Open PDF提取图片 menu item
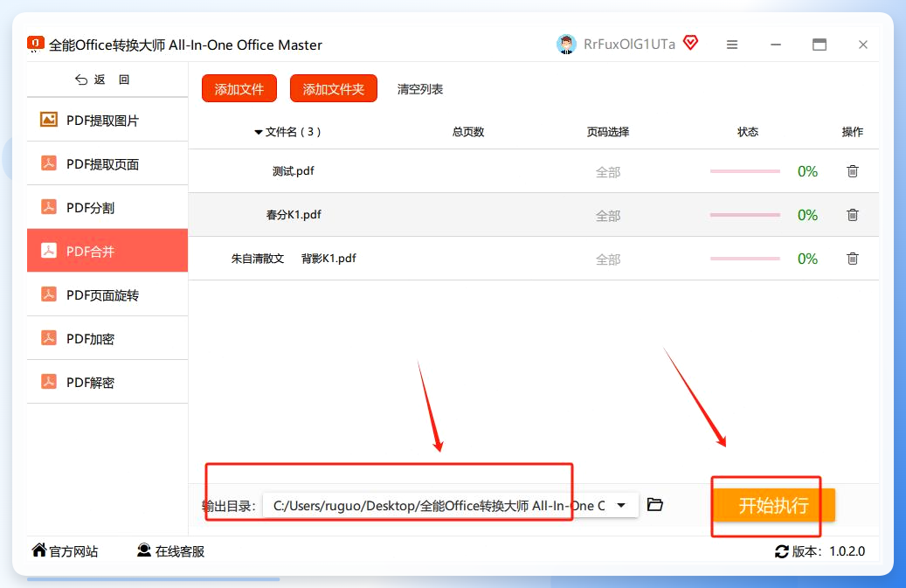 click(x=107, y=120)
